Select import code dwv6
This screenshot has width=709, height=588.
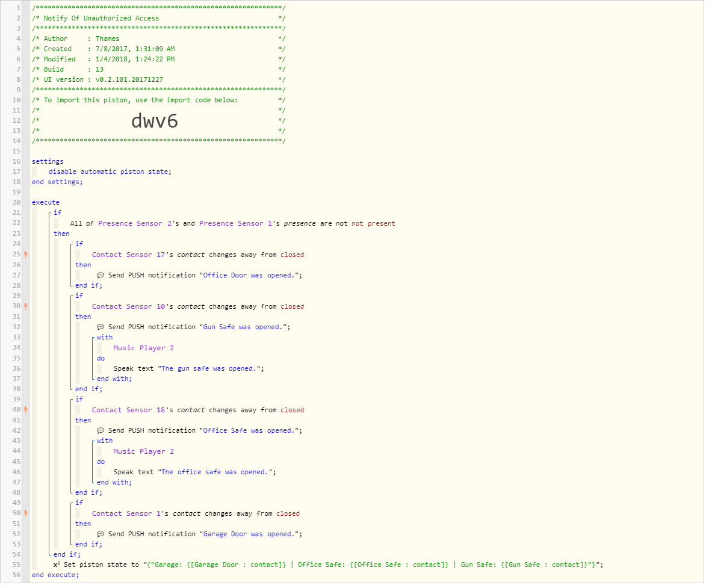155,122
